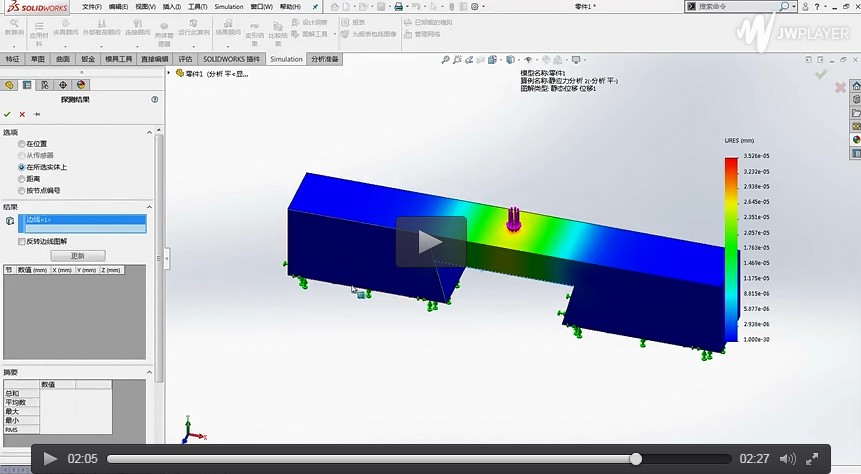Open help for probe results panel

[154, 100]
